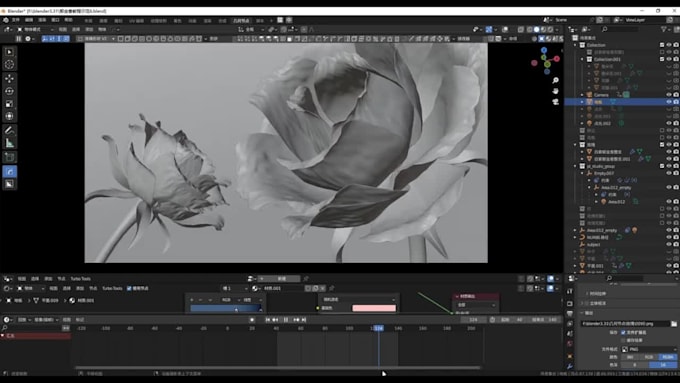Open the object mode dropdown in viewport header
This screenshot has width=680, height=383.
(35, 29)
